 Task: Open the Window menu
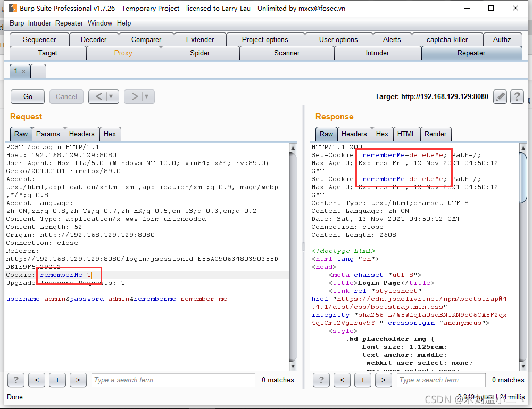100,23
